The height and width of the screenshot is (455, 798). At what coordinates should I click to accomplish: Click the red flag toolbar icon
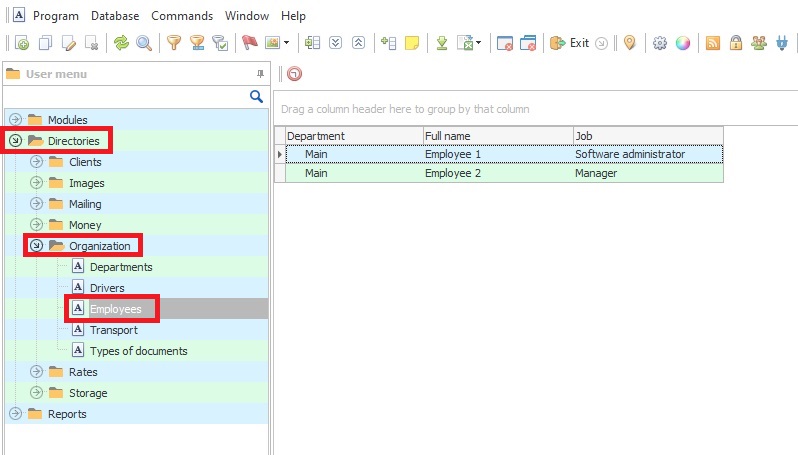tap(250, 43)
